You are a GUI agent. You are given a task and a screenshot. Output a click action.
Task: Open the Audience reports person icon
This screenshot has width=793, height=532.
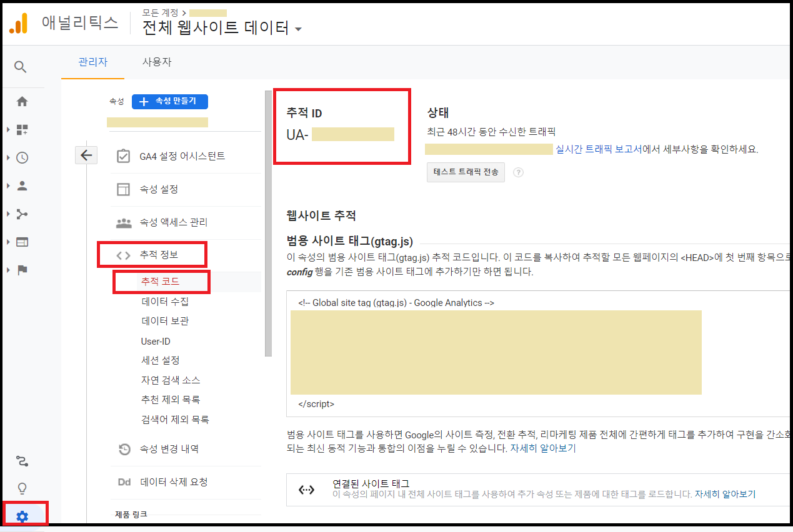pos(21,185)
